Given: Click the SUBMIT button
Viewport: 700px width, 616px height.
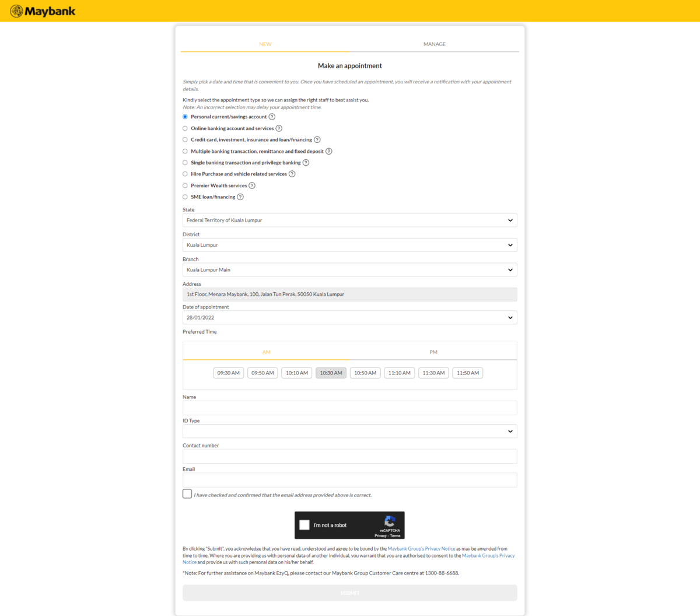Looking at the screenshot, I should [350, 593].
